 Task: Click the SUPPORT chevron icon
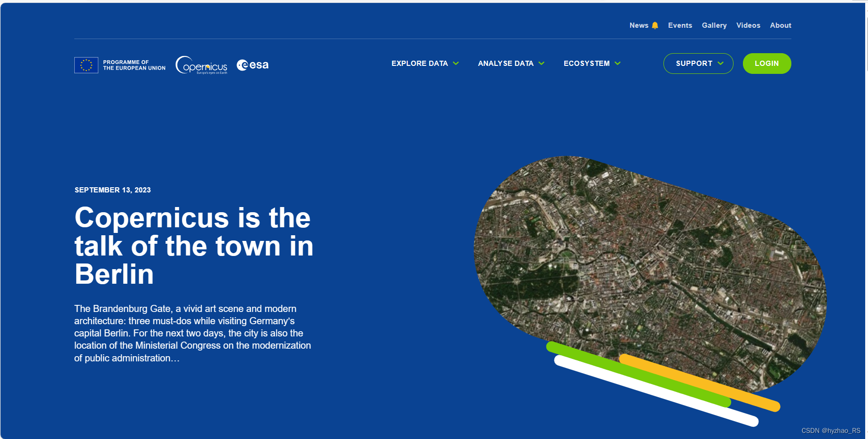pos(721,63)
